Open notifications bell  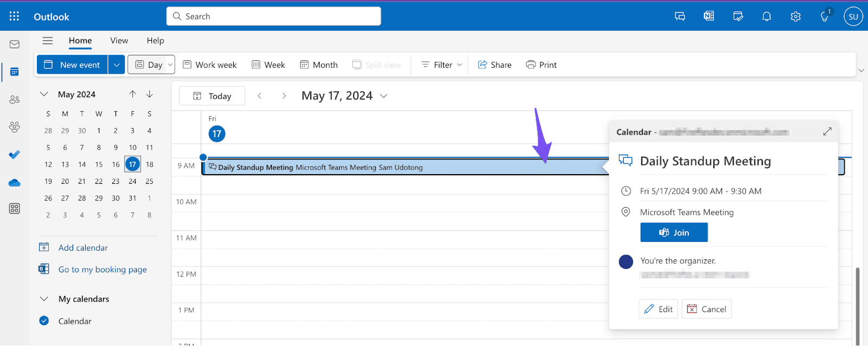click(767, 16)
